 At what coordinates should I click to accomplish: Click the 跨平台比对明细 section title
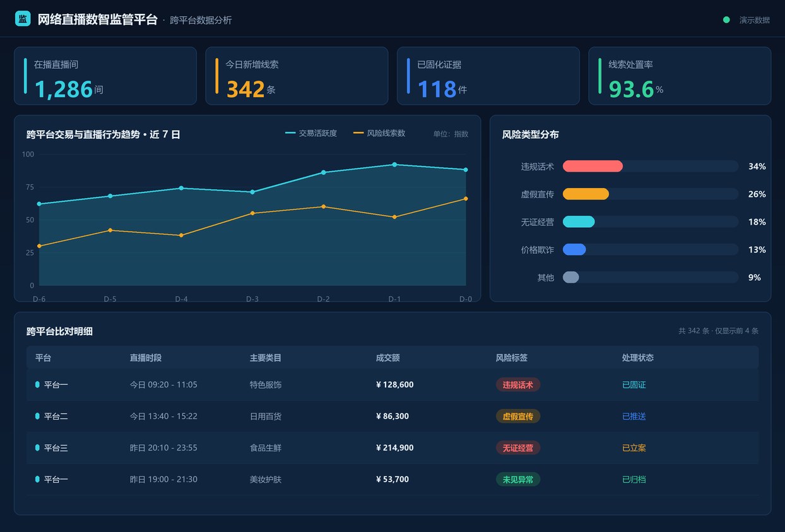click(x=59, y=331)
